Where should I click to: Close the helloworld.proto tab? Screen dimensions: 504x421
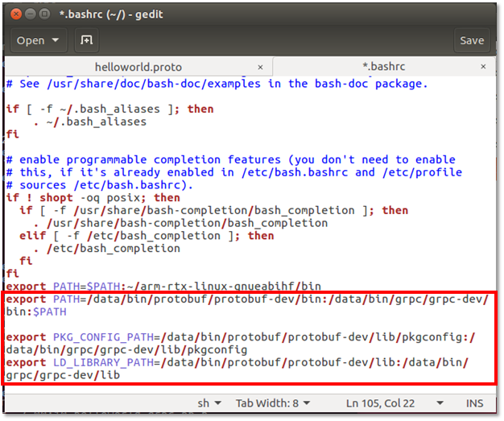(260, 67)
